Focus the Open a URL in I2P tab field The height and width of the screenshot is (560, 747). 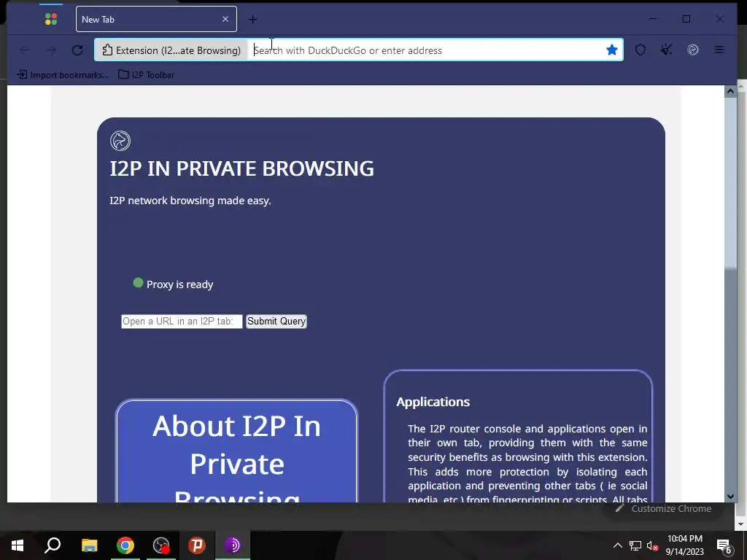click(182, 322)
